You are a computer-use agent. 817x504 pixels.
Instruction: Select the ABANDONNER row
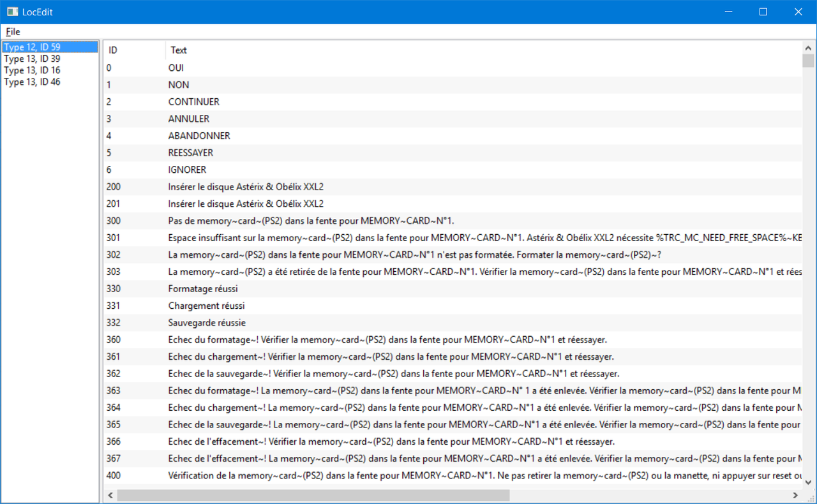click(x=453, y=136)
